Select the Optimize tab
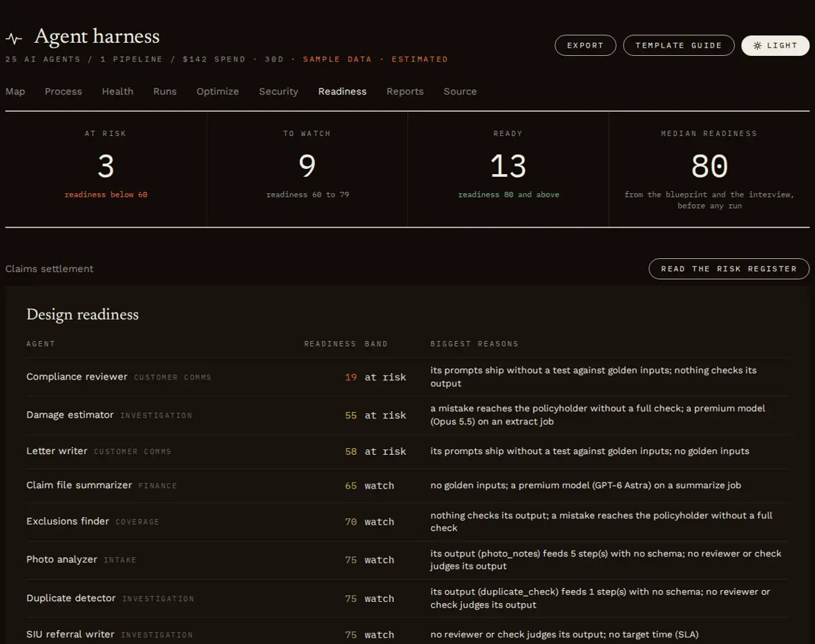The width and height of the screenshot is (815, 644). tap(218, 91)
